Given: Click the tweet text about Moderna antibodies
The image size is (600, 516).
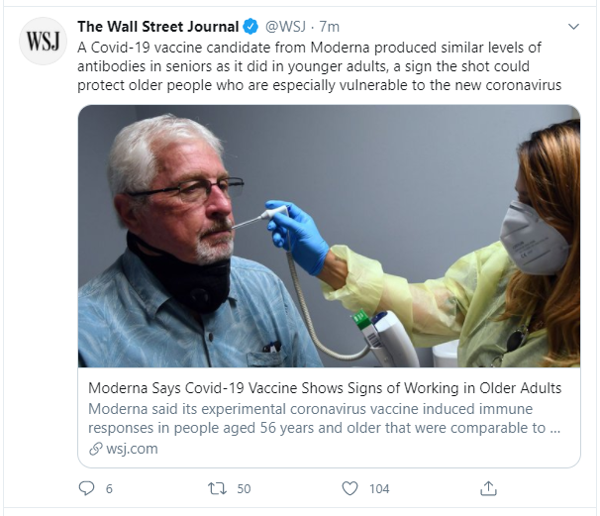Looking at the screenshot, I should 320,66.
